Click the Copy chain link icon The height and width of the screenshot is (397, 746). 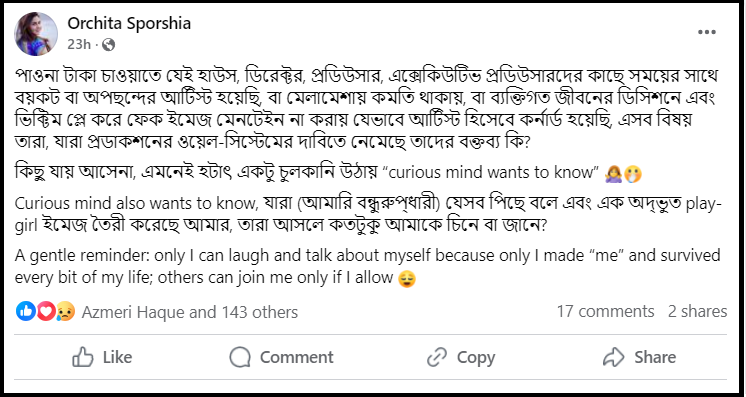437,357
